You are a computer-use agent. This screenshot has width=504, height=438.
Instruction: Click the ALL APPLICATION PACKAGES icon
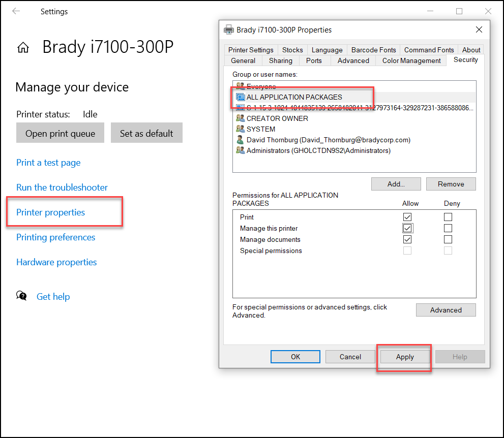click(x=241, y=97)
